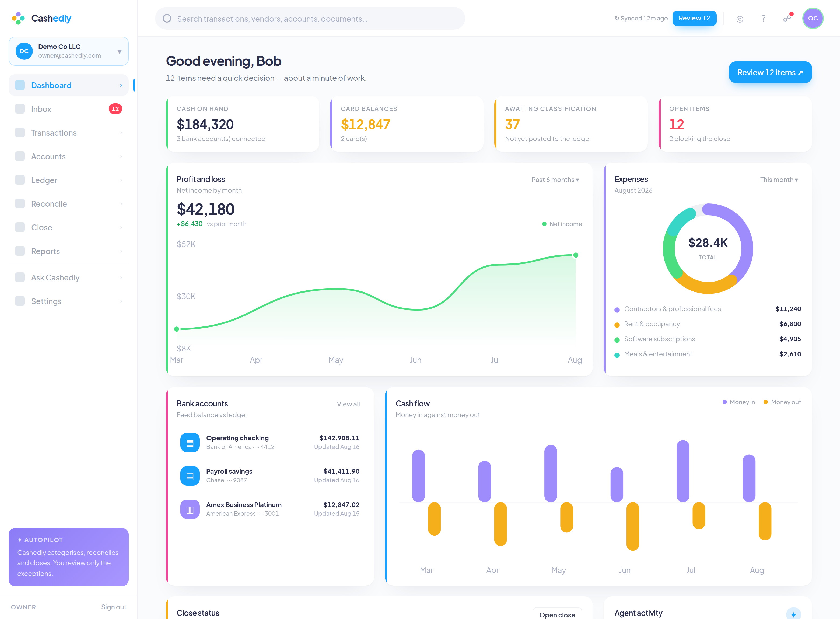This screenshot has width=840, height=619.
Task: Open the help question mark icon
Action: tap(763, 18)
